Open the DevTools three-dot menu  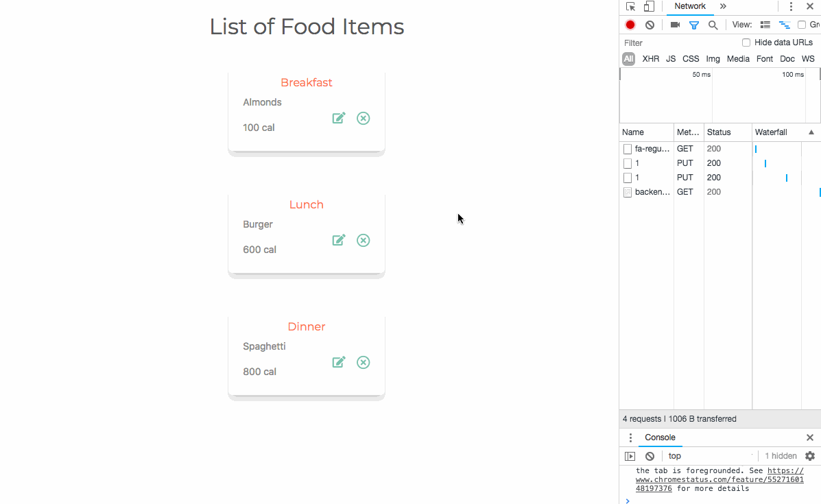click(x=791, y=6)
